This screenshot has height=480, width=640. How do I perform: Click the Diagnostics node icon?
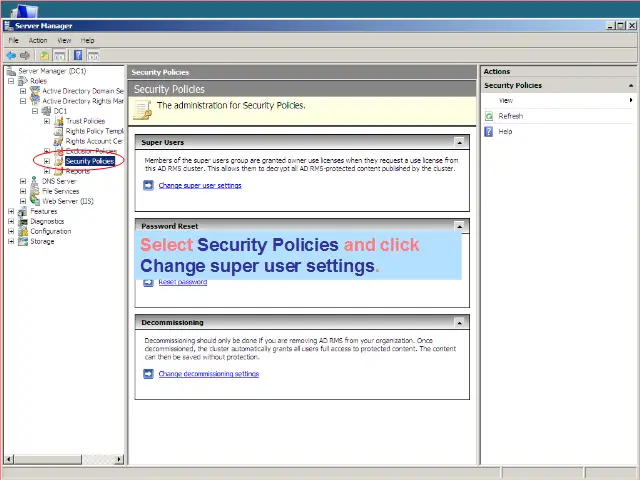coord(23,221)
